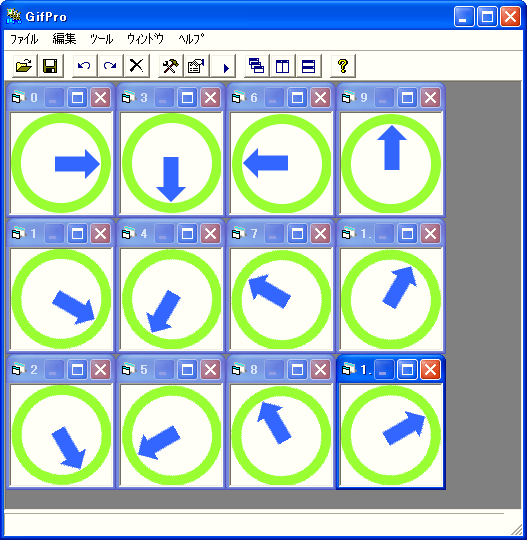
Task: Save using the floppy disk icon
Action: 50,65
